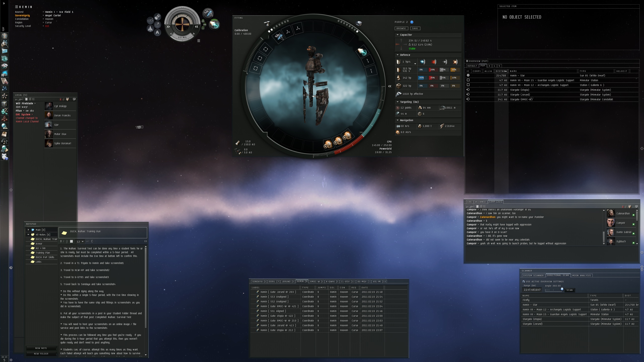Click the Autopilot 'A' button on HUD

[x=157, y=32]
